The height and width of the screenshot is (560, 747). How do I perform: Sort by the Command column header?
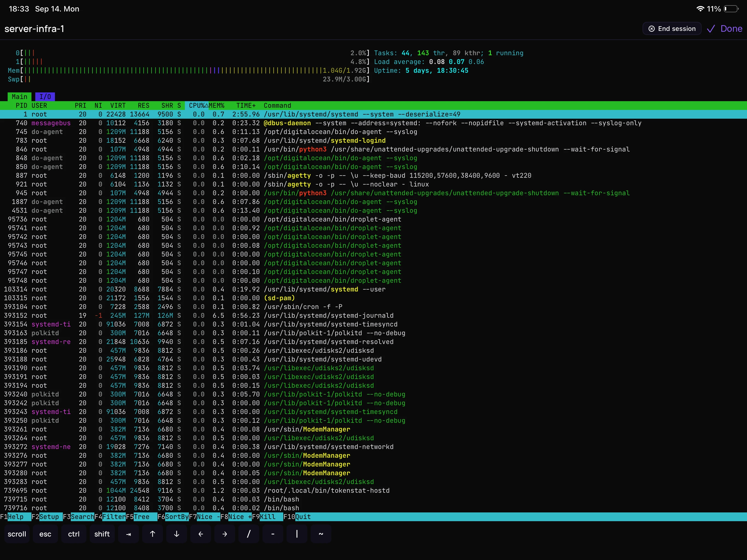pyautogui.click(x=277, y=105)
